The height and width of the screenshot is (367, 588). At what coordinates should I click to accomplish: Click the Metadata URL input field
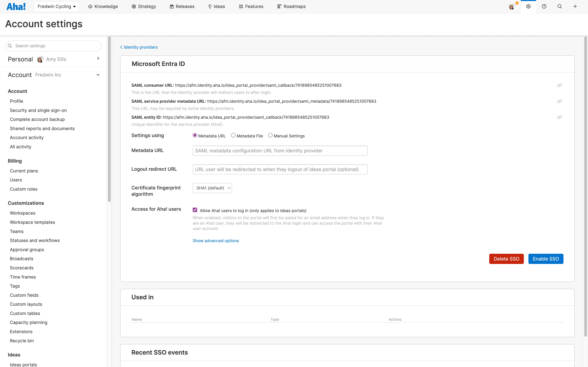click(280, 151)
